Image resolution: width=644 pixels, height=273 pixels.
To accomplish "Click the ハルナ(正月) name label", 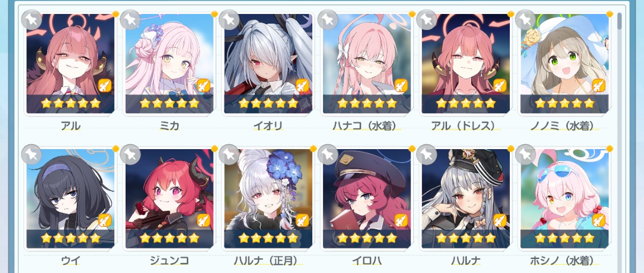I will tap(268, 261).
